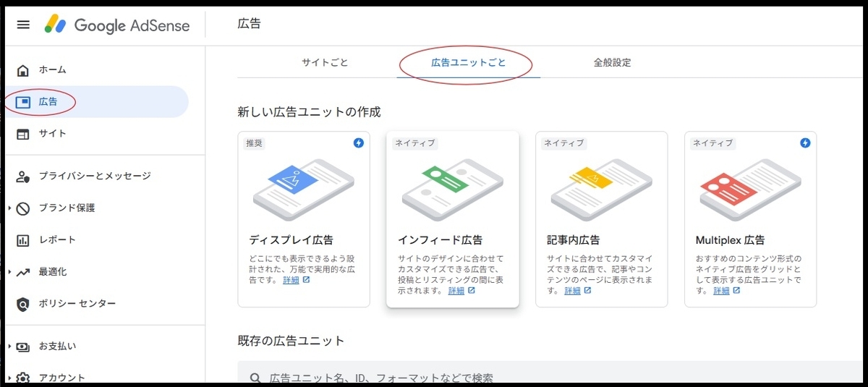The width and height of the screenshot is (868, 387).
Task: Click the 広告 page title in header
Action: tap(249, 24)
